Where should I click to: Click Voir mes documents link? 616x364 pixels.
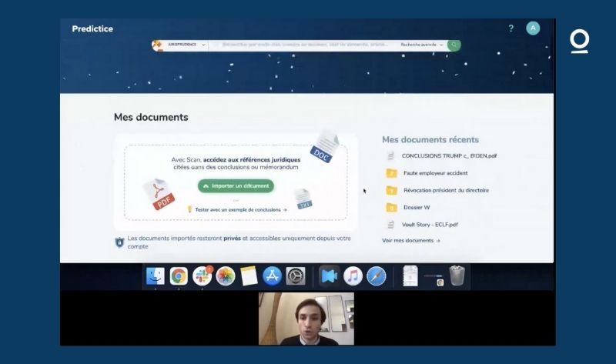pyautogui.click(x=411, y=240)
